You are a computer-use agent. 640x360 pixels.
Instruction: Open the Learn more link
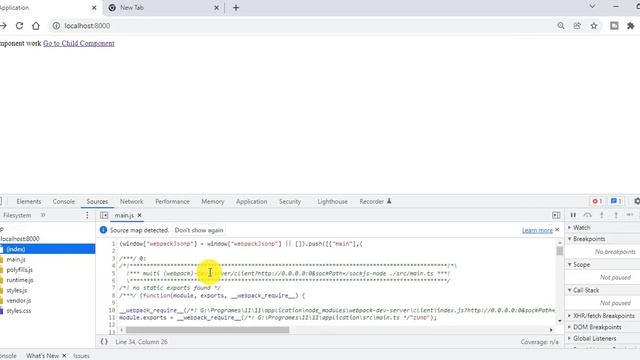pyautogui.click(x=537, y=231)
